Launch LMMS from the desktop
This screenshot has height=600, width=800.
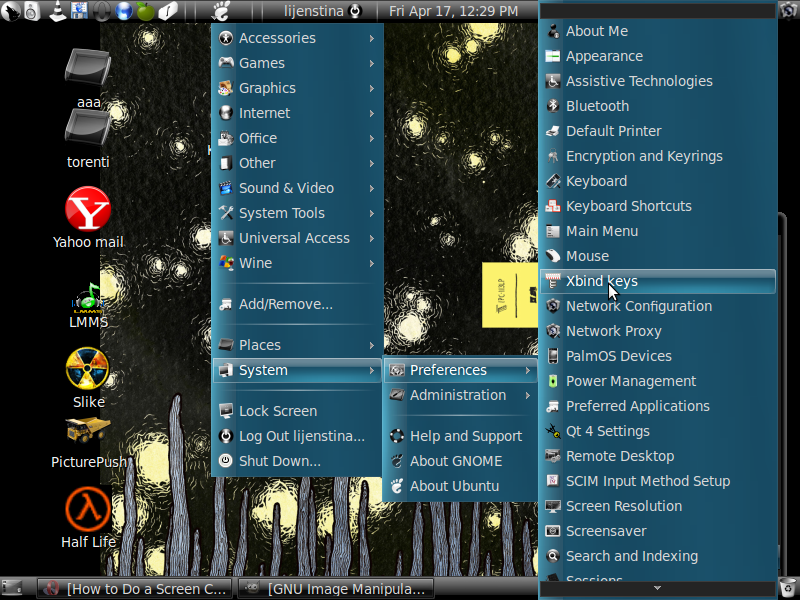pyautogui.click(x=88, y=296)
